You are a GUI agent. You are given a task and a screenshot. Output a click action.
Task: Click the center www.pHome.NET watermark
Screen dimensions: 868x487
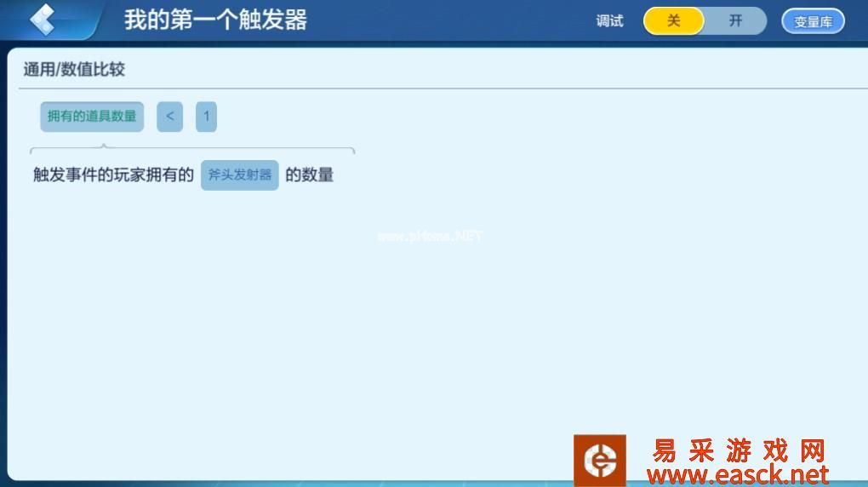click(430, 236)
